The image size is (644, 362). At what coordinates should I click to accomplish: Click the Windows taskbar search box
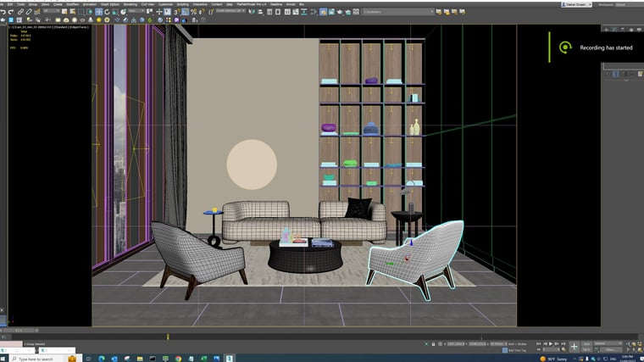coord(43,359)
